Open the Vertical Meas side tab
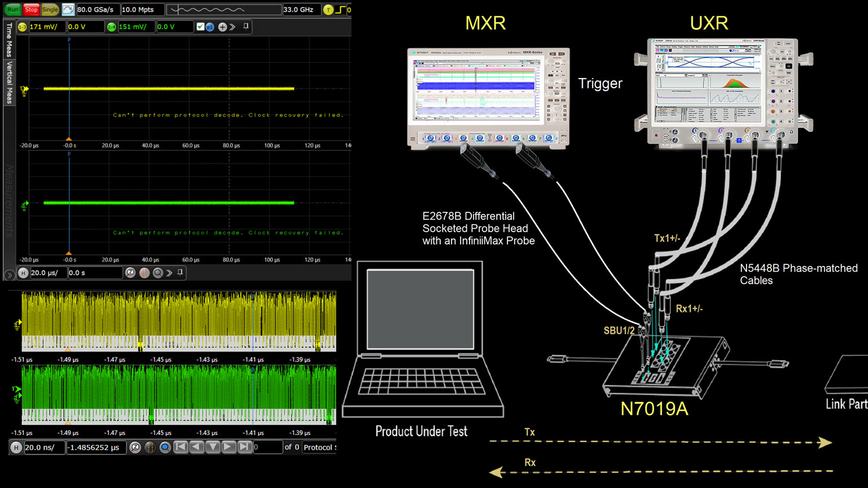 9,82
